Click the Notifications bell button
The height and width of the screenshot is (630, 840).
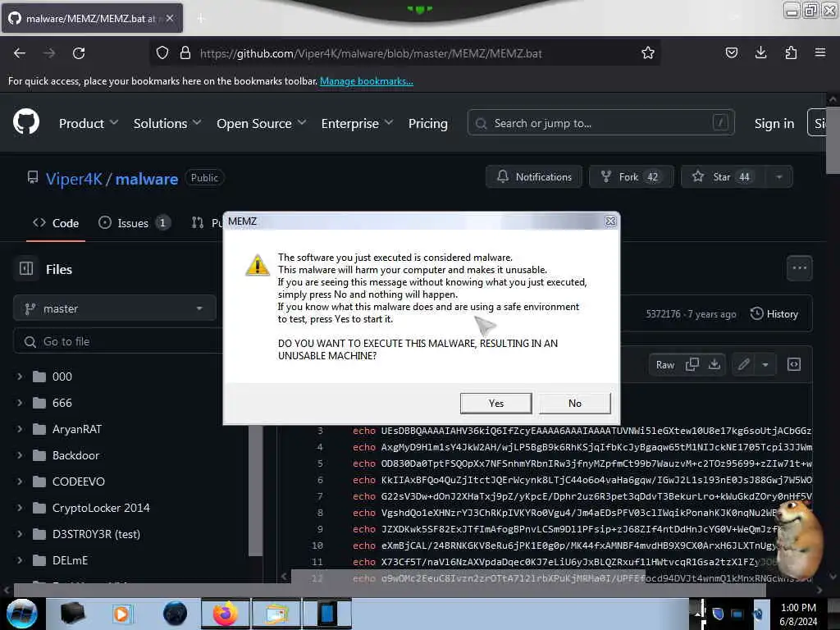tap(533, 177)
